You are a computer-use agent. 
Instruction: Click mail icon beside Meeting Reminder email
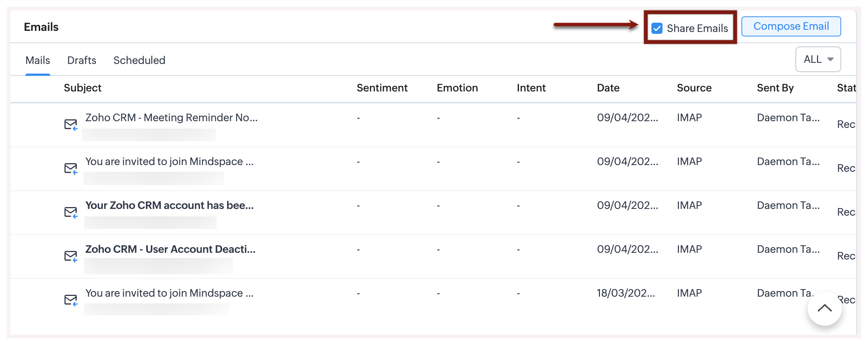tap(70, 125)
